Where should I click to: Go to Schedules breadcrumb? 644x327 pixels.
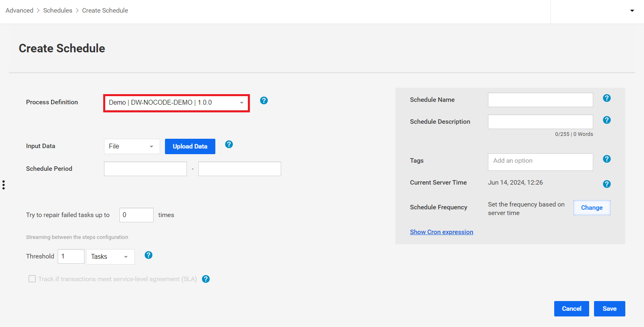pos(58,11)
